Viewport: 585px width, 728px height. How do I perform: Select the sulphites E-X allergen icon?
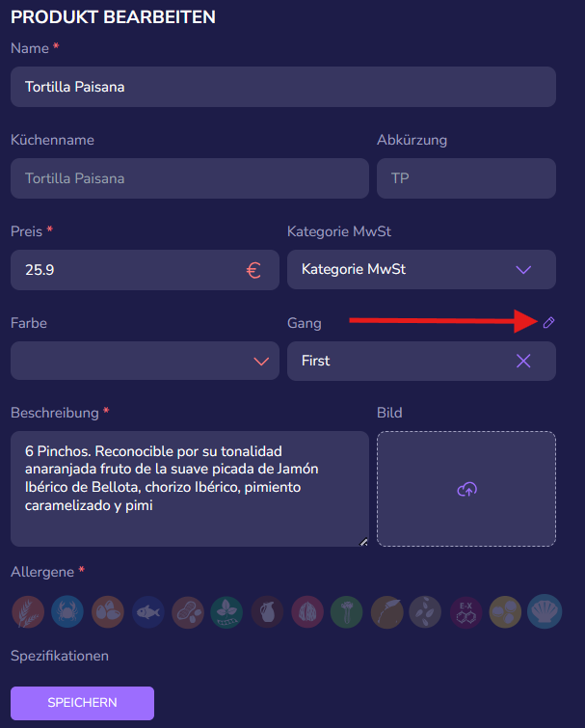point(465,612)
